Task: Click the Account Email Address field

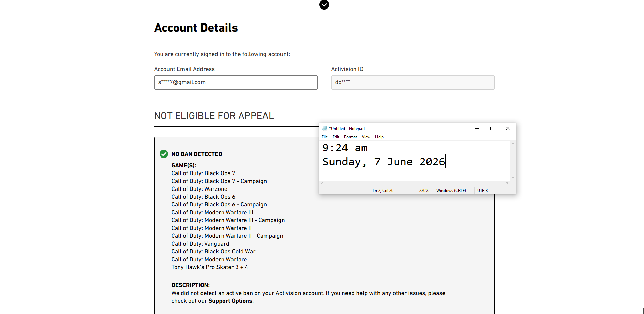Action: [236, 82]
